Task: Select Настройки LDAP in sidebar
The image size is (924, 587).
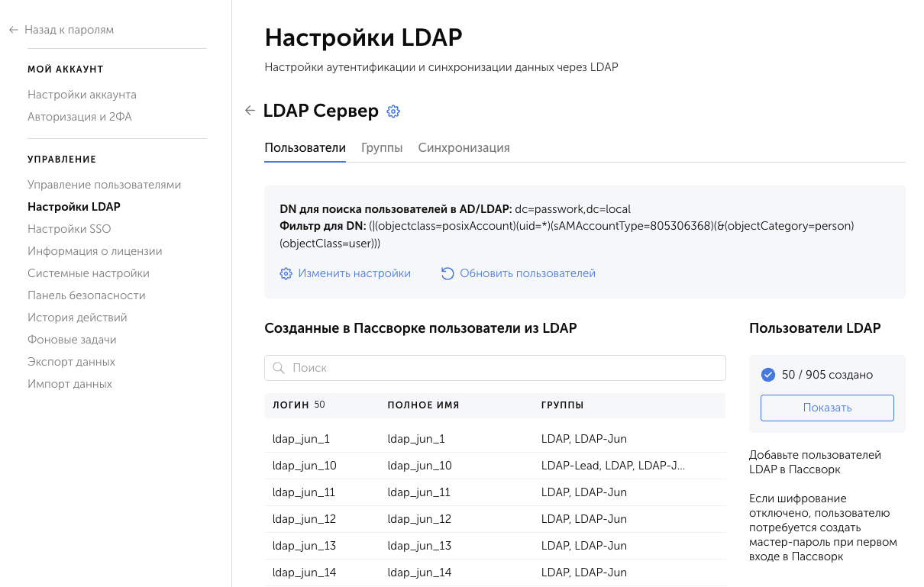Action: point(74,207)
